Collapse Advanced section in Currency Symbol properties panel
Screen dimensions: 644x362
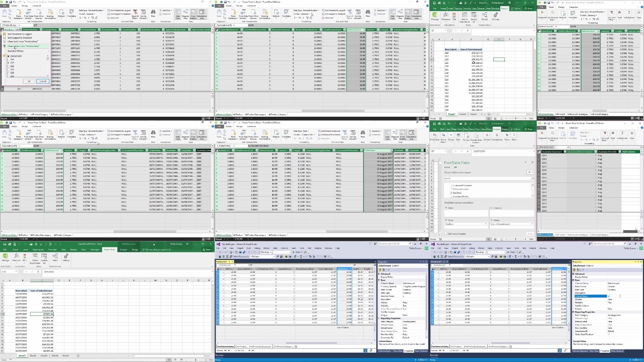point(379,274)
